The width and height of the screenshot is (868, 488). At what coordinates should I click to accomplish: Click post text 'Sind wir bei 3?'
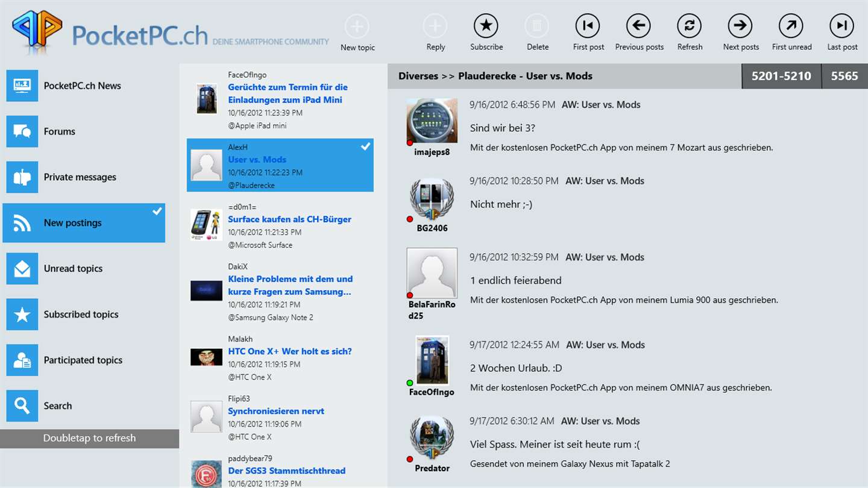(x=503, y=128)
